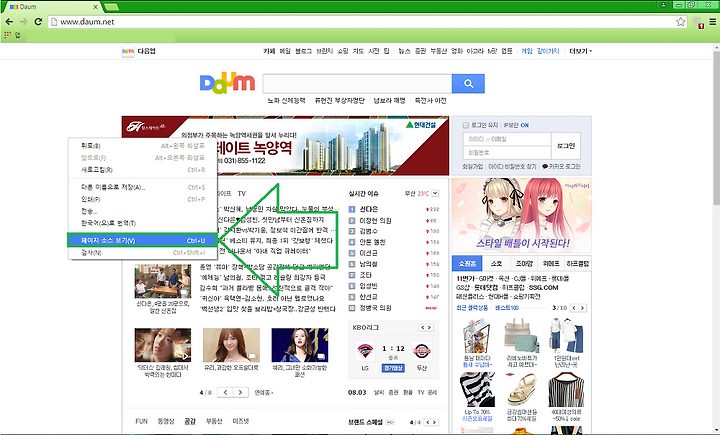The width and height of the screenshot is (720, 435).
Task: Reload the page with the refresh icon
Action: [x=38, y=22]
